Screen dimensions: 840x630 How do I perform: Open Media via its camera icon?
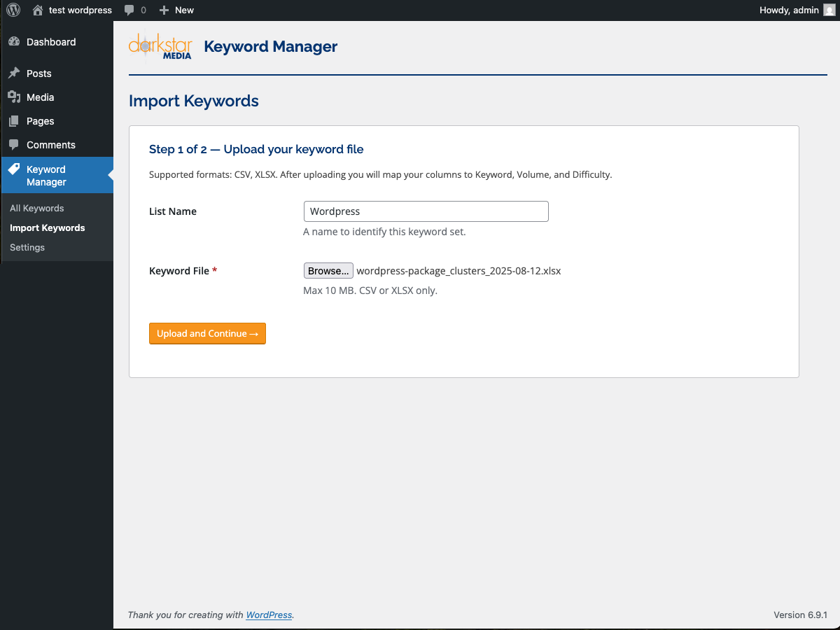(15, 97)
